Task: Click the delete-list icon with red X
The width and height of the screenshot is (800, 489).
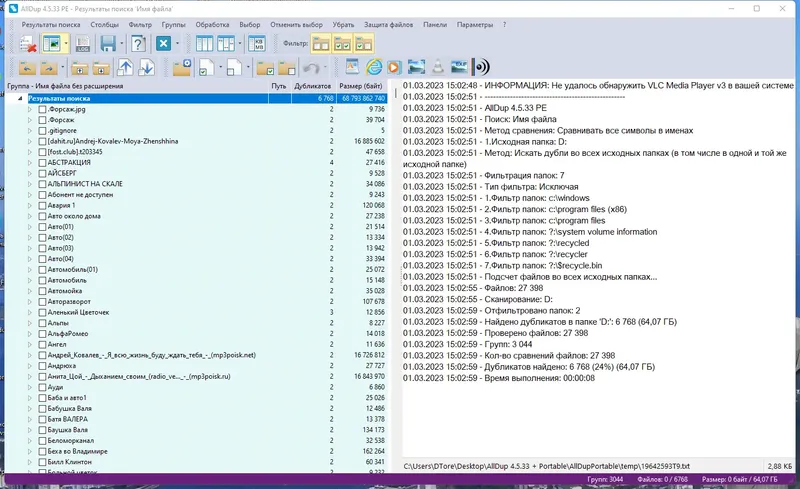Action: coord(28,44)
